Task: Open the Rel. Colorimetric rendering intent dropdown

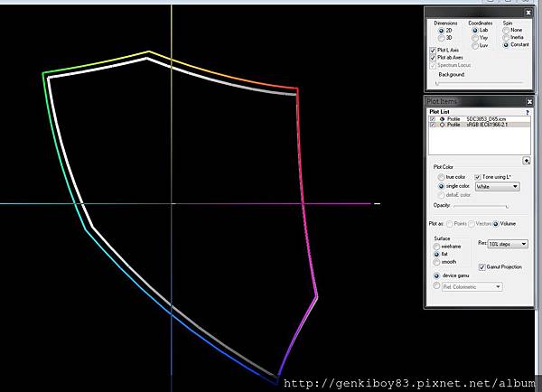Action: [x=472, y=287]
